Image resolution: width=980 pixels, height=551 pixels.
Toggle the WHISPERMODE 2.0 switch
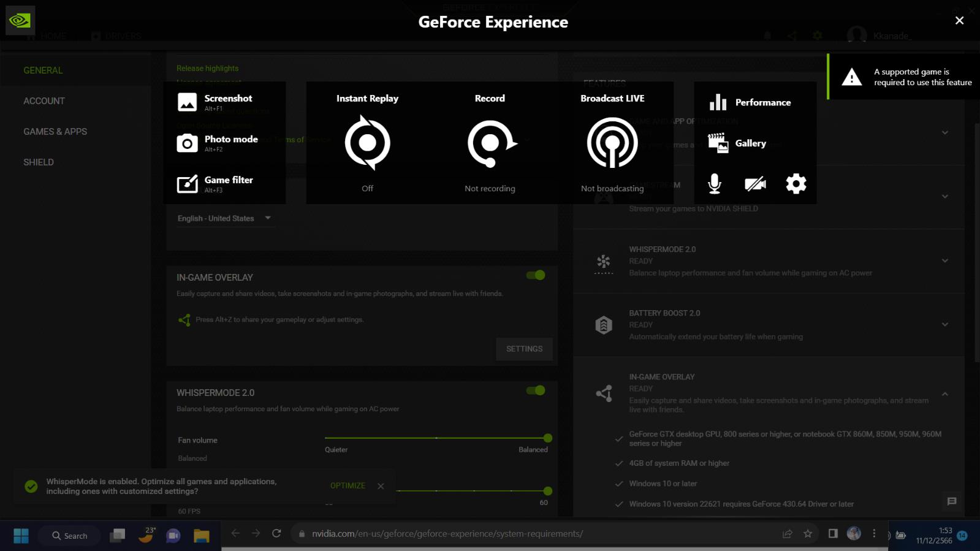pos(536,390)
